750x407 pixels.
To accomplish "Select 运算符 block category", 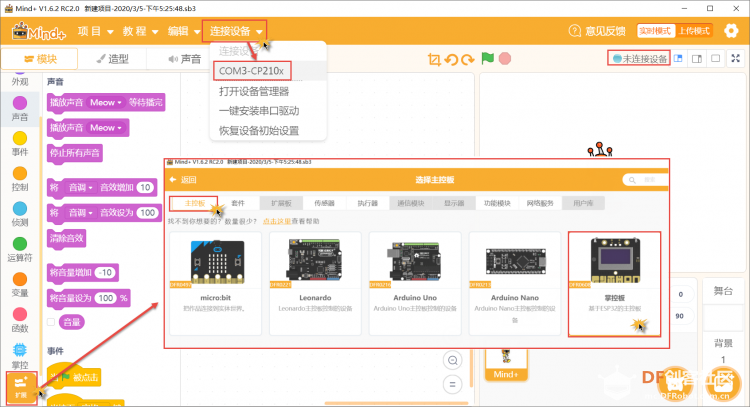I will tap(20, 249).
